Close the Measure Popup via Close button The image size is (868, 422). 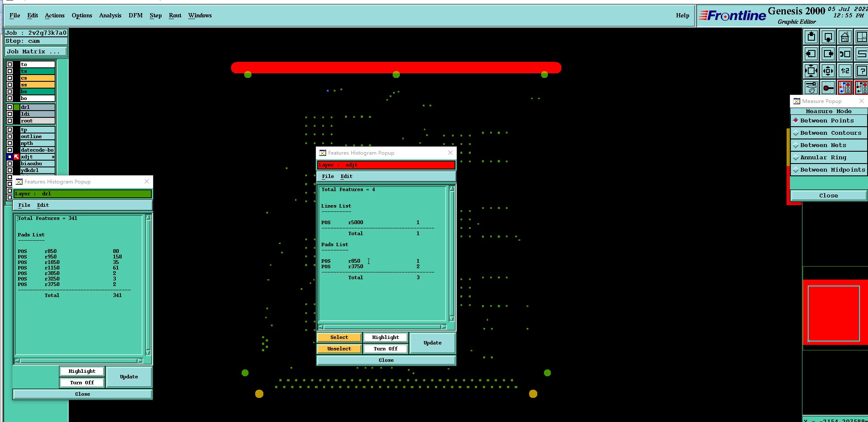(829, 195)
